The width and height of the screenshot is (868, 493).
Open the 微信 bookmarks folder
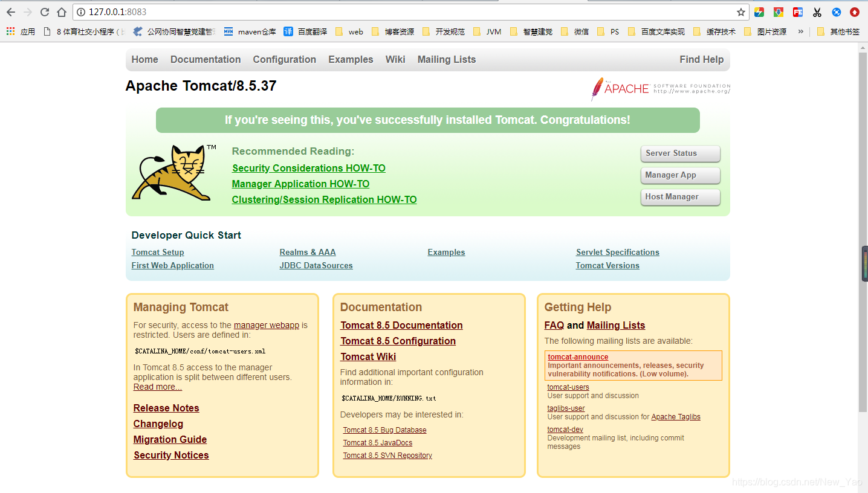pos(575,31)
